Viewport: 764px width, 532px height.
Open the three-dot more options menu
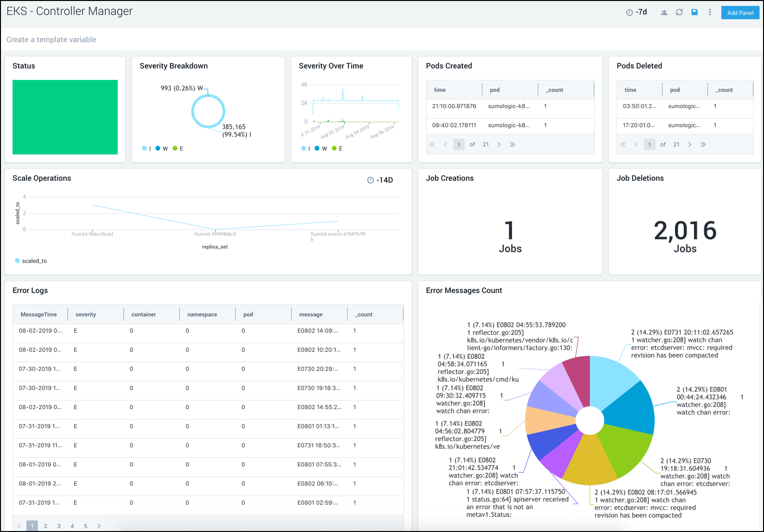tap(709, 12)
